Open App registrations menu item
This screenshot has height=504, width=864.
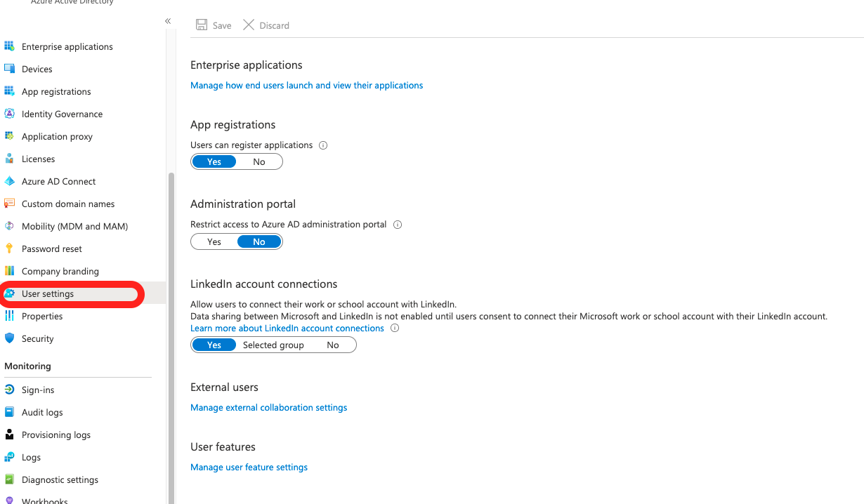[x=56, y=91]
